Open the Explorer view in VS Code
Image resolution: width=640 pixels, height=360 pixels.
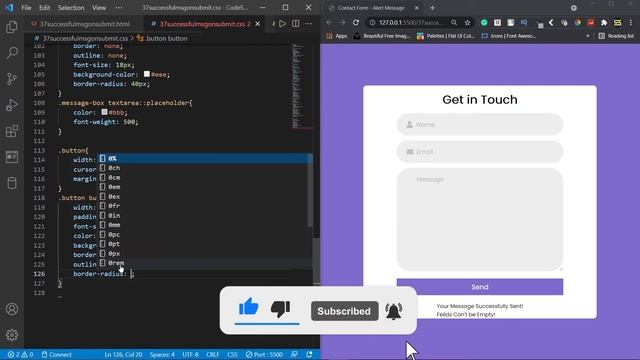[12, 27]
